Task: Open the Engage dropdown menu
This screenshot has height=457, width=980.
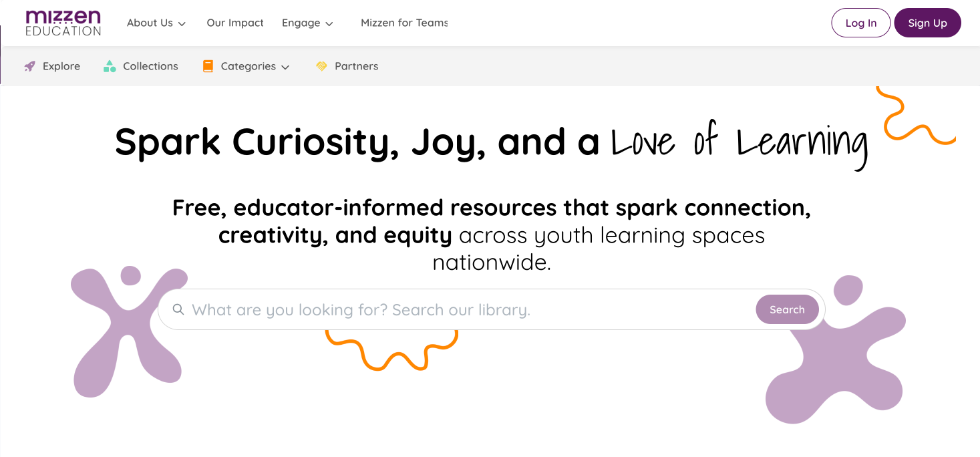Action: click(329, 23)
